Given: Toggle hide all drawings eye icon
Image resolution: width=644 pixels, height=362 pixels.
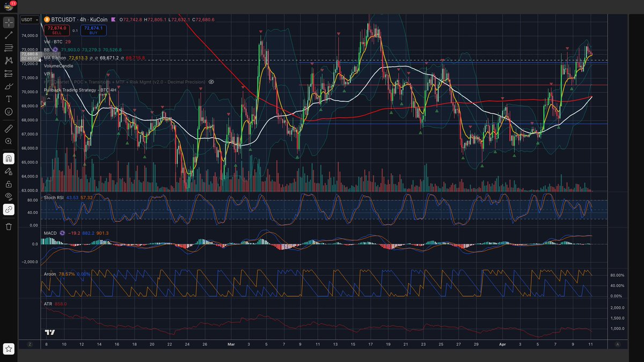Looking at the screenshot, I should point(9,196).
